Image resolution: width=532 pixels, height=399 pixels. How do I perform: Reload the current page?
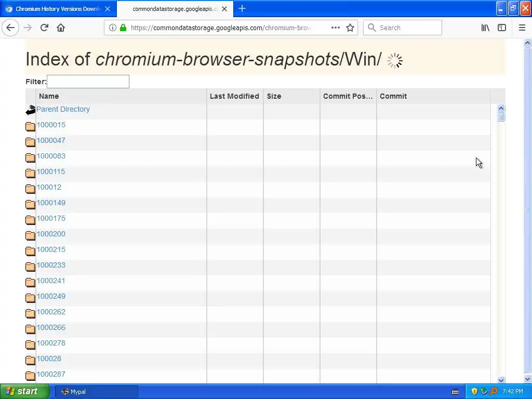coord(44,28)
